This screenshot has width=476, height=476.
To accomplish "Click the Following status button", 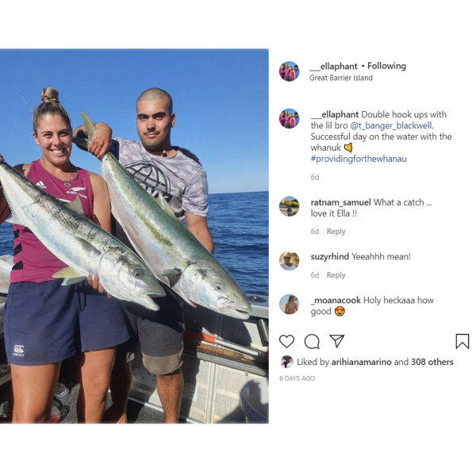I will [386, 66].
